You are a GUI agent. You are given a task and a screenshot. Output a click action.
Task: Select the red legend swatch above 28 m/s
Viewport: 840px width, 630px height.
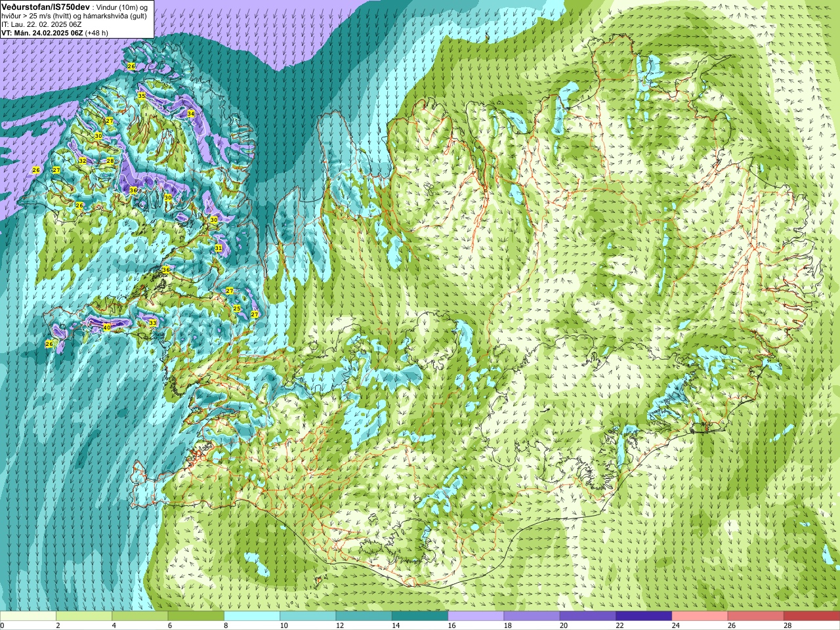tap(812, 616)
